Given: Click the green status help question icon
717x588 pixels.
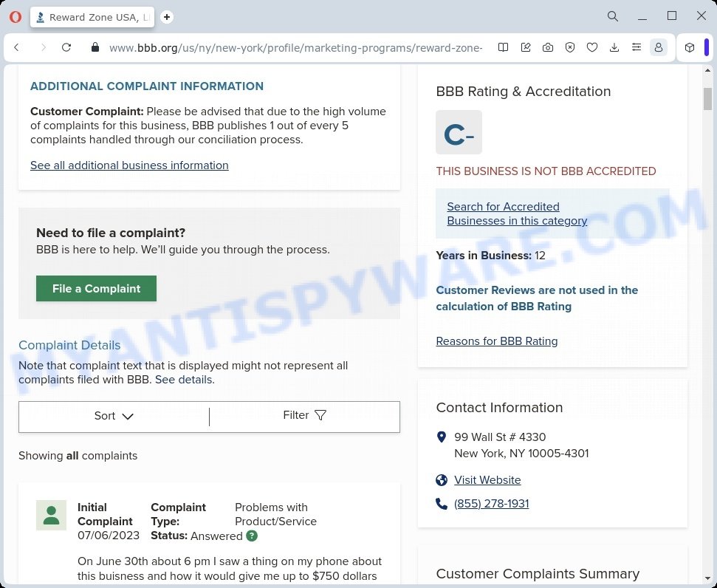Looking at the screenshot, I should point(252,536).
